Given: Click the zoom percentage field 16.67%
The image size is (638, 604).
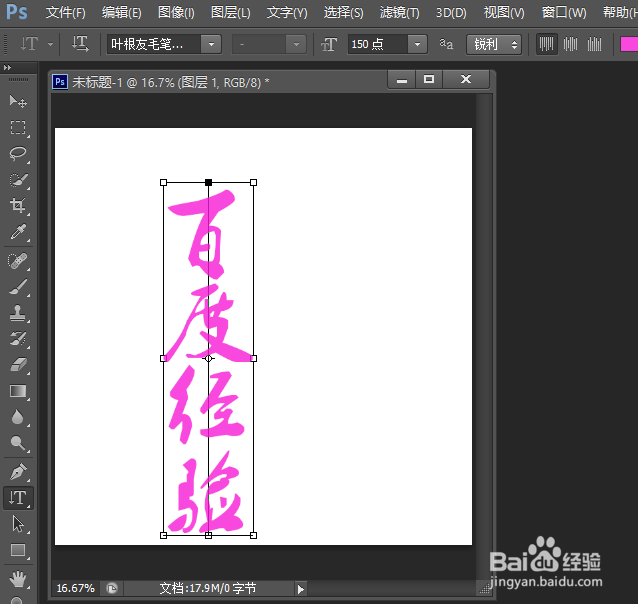Looking at the screenshot, I should coord(75,588).
